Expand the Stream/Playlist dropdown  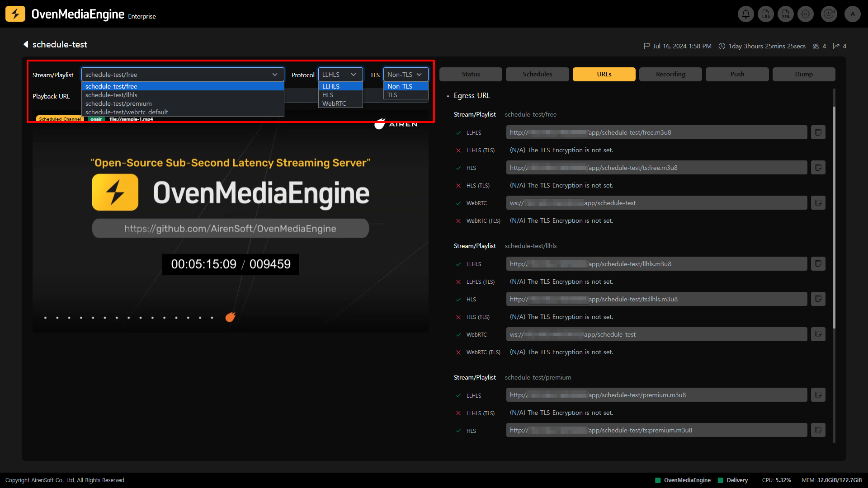(x=183, y=75)
